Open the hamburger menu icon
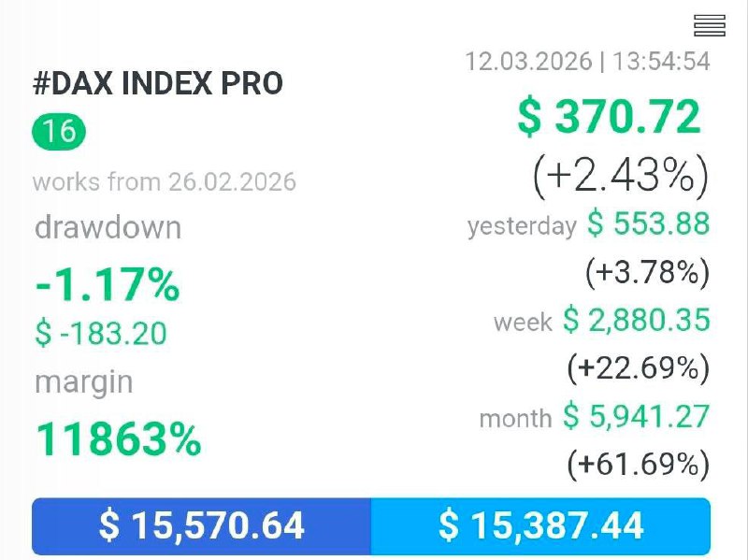748x560 pixels. (x=710, y=25)
